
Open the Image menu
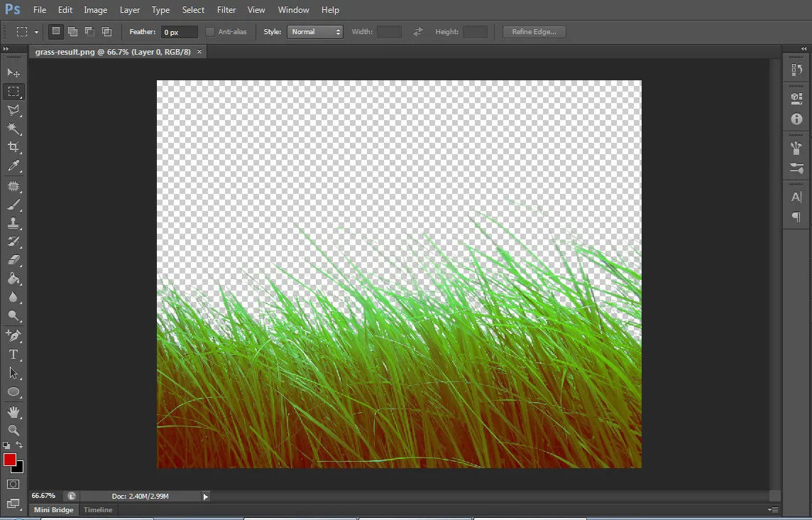tap(96, 10)
